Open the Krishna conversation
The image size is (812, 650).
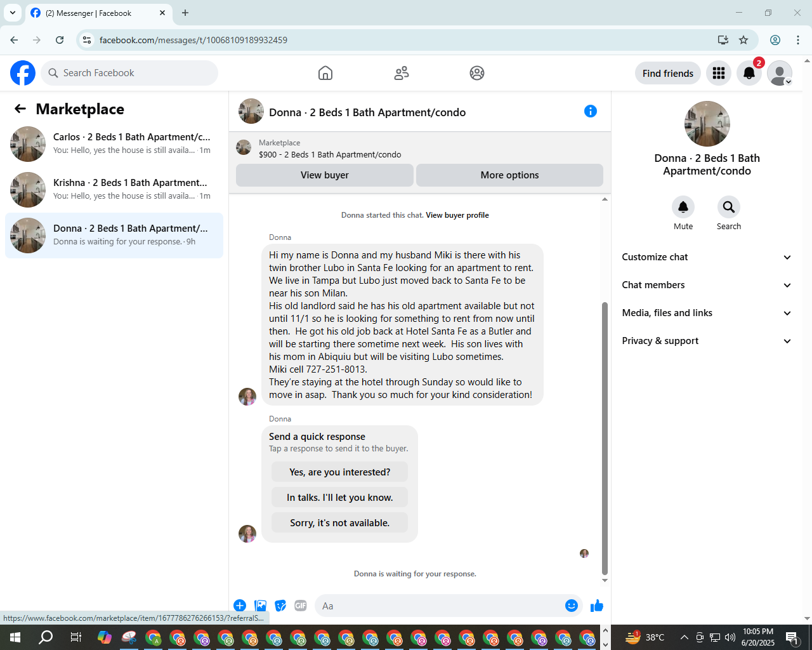click(114, 190)
